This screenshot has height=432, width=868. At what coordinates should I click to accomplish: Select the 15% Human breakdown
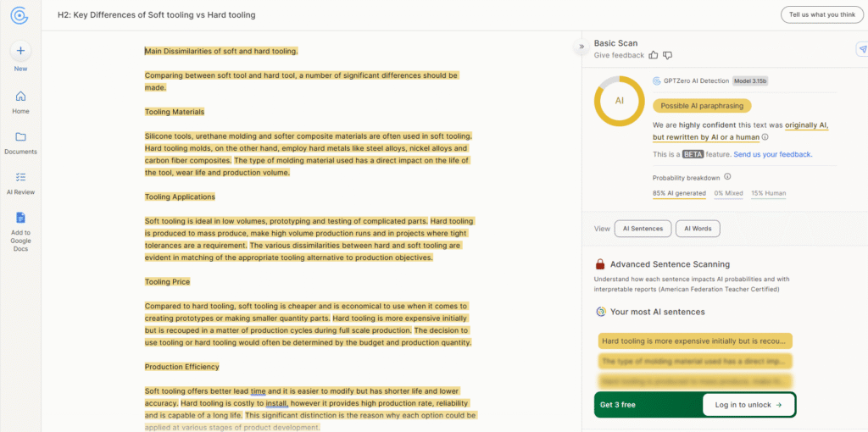pos(768,193)
